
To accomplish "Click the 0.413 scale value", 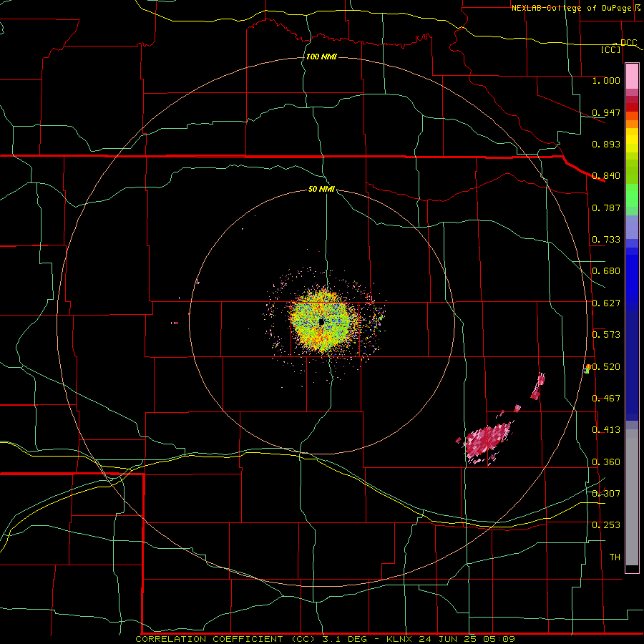I will [x=606, y=430].
